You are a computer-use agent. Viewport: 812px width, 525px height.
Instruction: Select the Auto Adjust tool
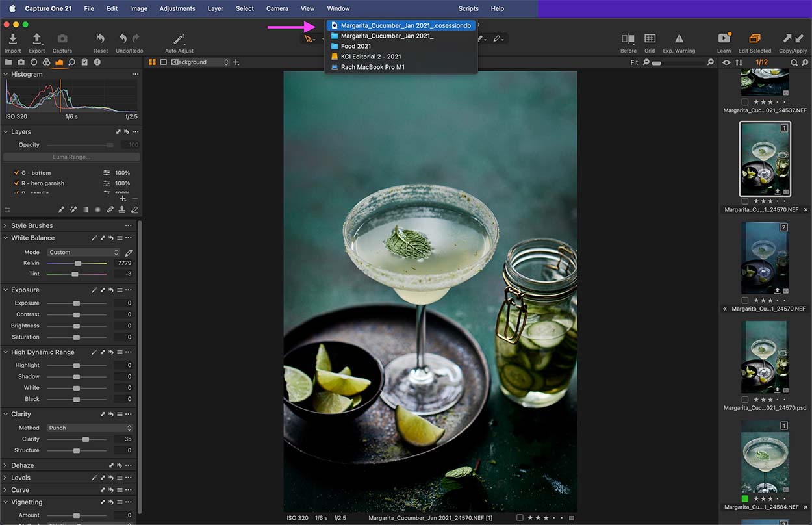178,39
